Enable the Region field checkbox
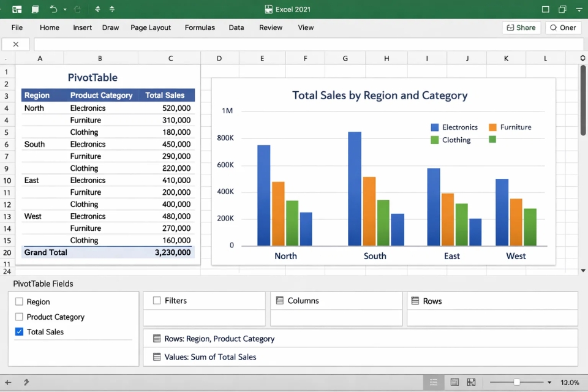The width and height of the screenshot is (588, 392). [18, 301]
